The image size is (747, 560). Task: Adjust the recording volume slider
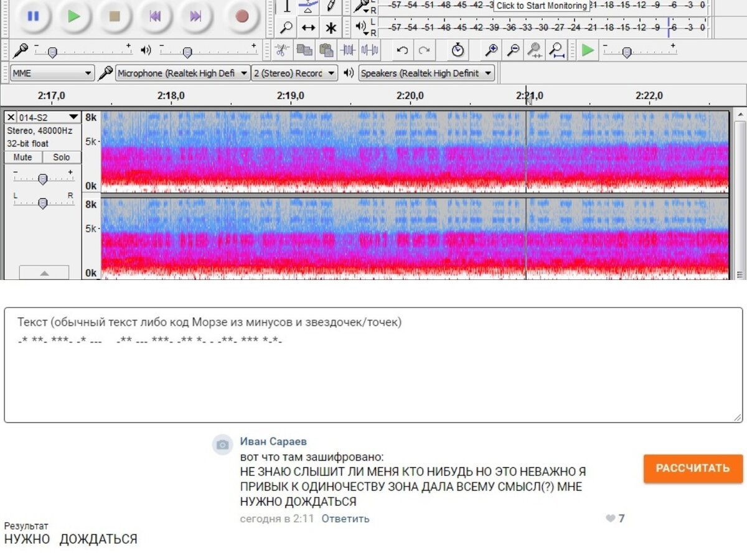click(83, 50)
